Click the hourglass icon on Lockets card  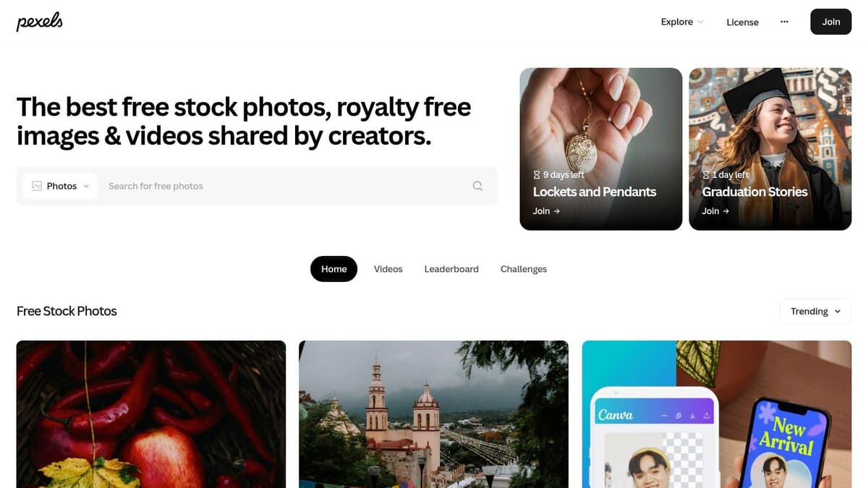537,175
